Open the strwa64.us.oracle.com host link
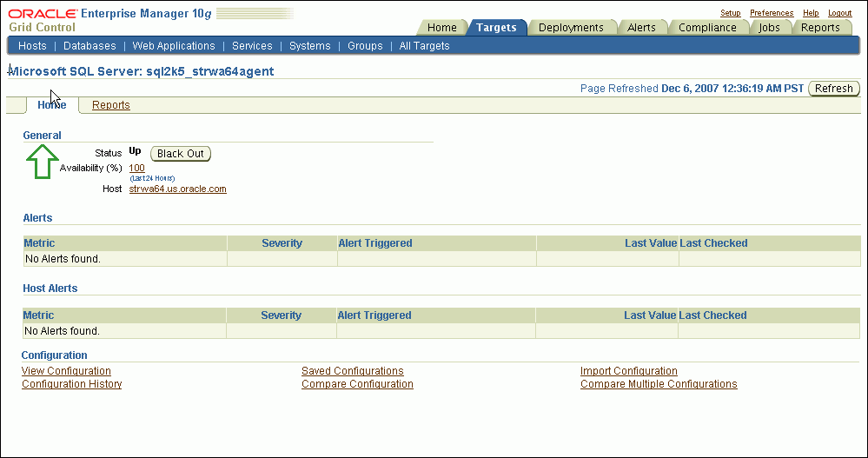 177,189
